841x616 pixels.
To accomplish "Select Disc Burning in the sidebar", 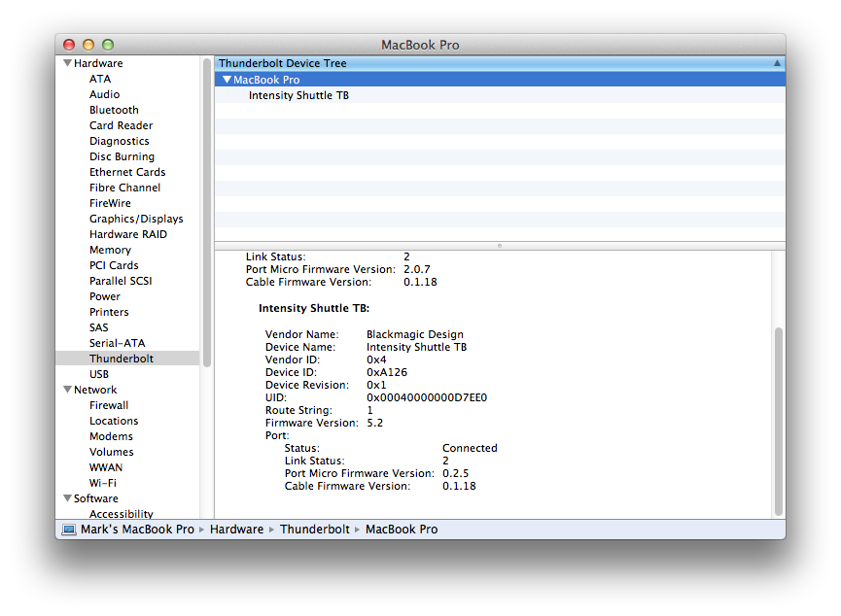I will [x=122, y=156].
